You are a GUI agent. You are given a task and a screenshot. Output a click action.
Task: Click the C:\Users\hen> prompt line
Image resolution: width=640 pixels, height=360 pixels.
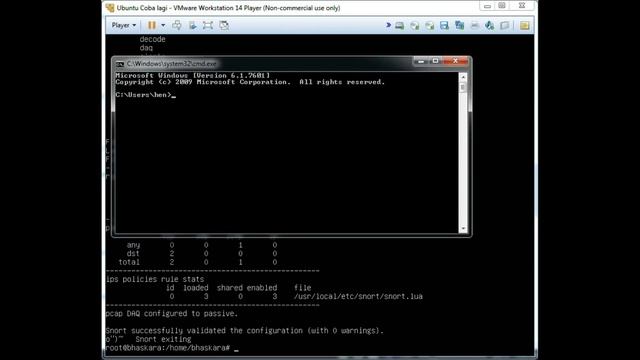[x=145, y=95]
